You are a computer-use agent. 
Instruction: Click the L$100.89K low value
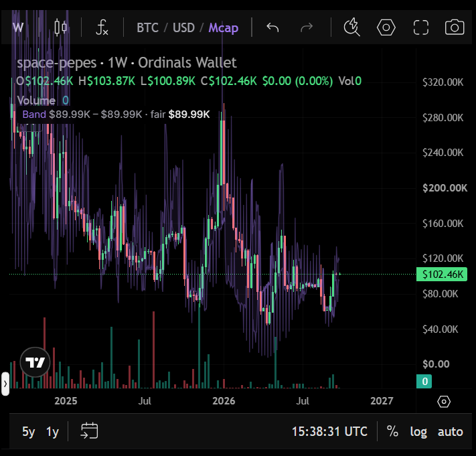tap(168, 81)
